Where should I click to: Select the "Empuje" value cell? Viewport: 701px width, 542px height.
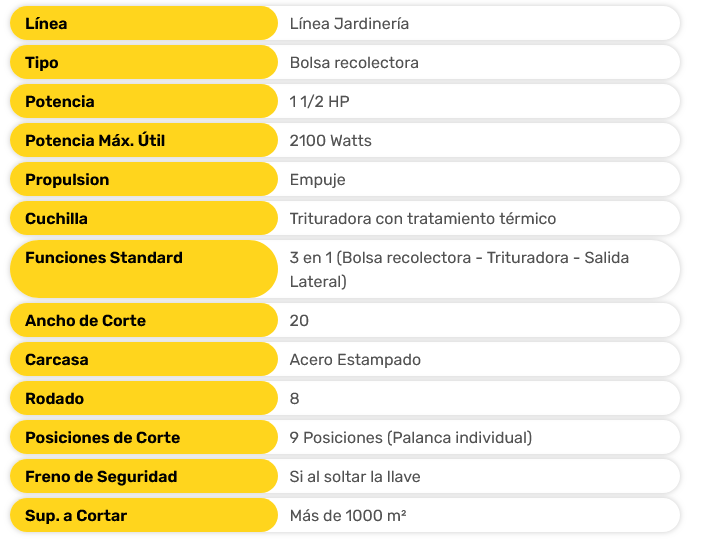click(317, 179)
